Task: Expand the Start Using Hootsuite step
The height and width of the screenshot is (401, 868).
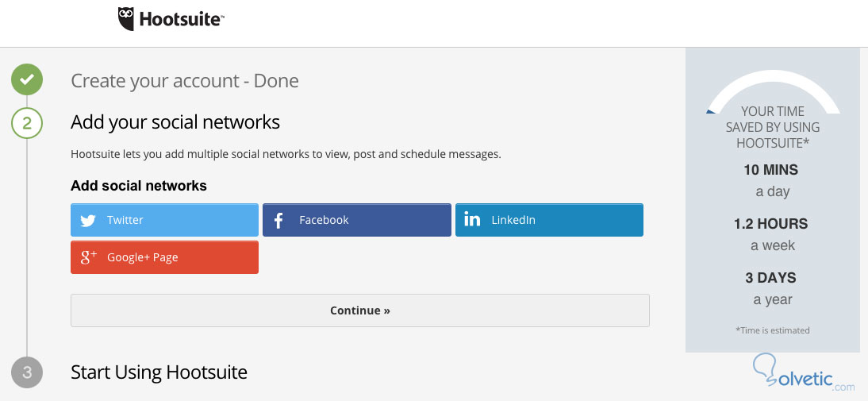Action: click(159, 372)
